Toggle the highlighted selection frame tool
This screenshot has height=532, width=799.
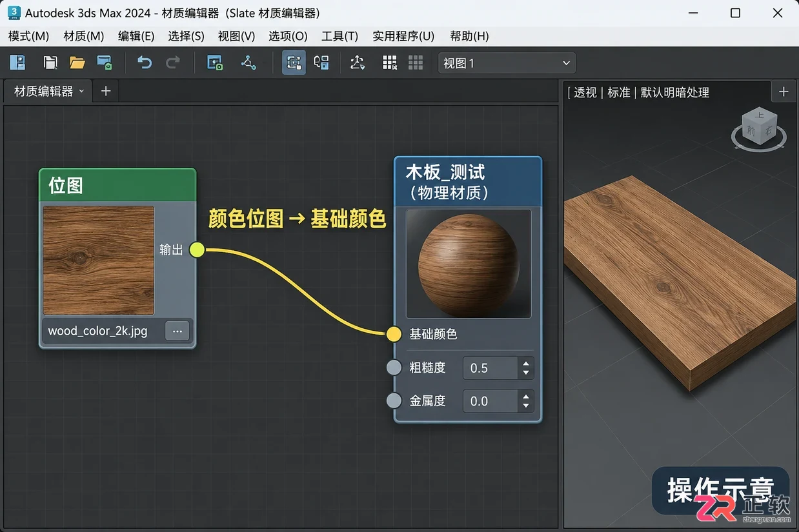294,63
